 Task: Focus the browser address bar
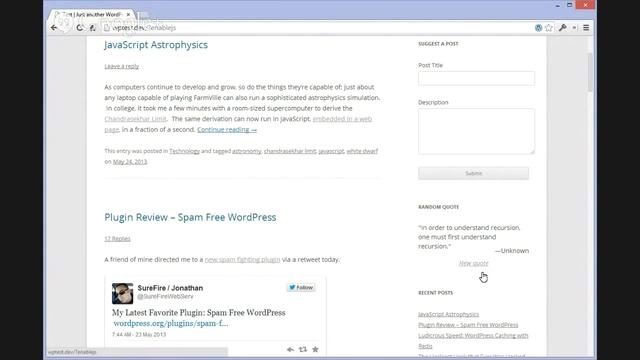pyautogui.click(x=318, y=28)
